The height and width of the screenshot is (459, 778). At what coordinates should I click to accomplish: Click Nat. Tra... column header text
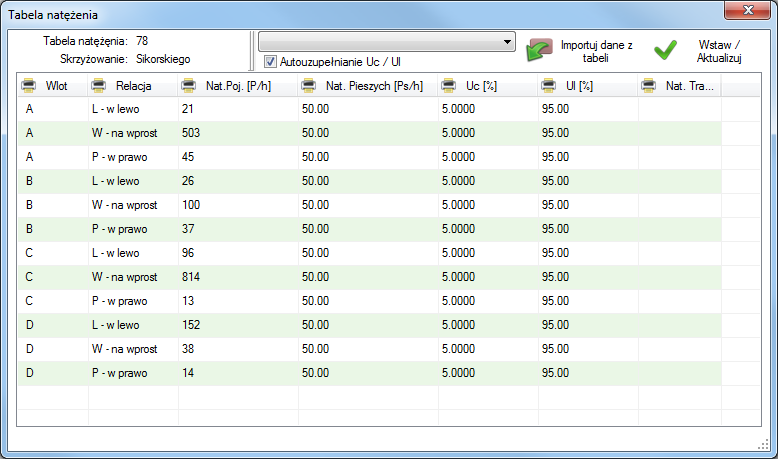click(x=690, y=86)
